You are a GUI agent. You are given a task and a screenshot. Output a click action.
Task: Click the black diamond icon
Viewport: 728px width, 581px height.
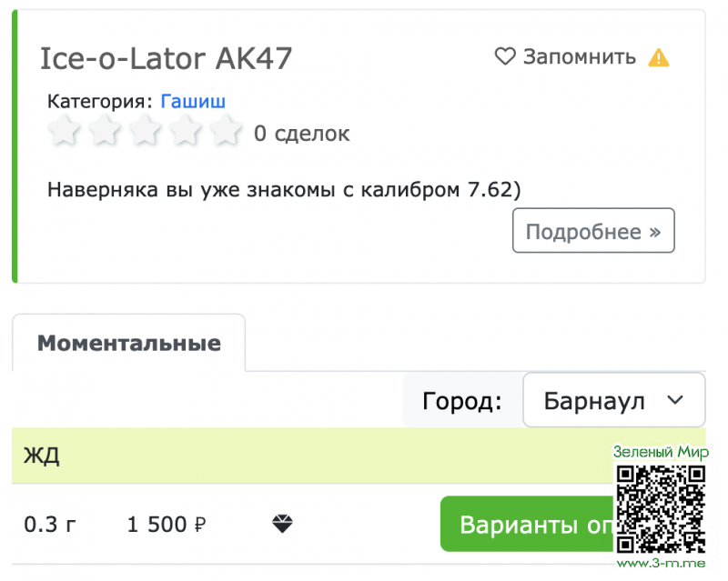click(x=283, y=524)
